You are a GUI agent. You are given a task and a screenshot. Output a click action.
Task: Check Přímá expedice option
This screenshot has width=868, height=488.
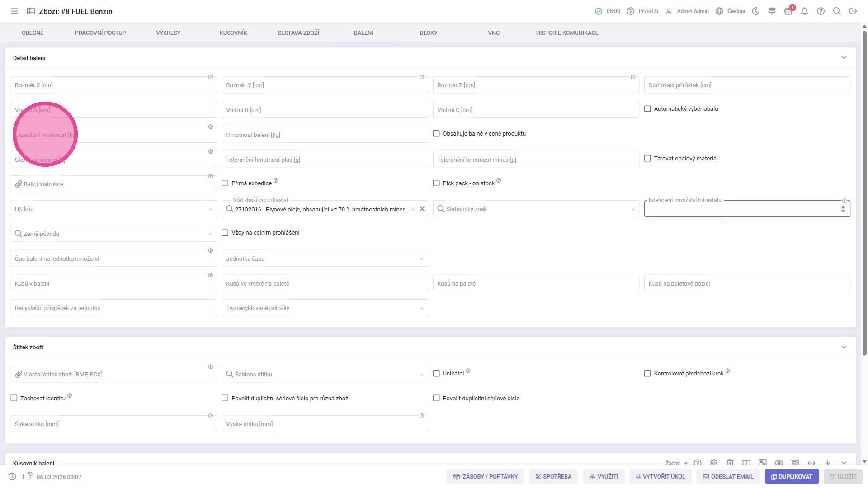pyautogui.click(x=225, y=183)
